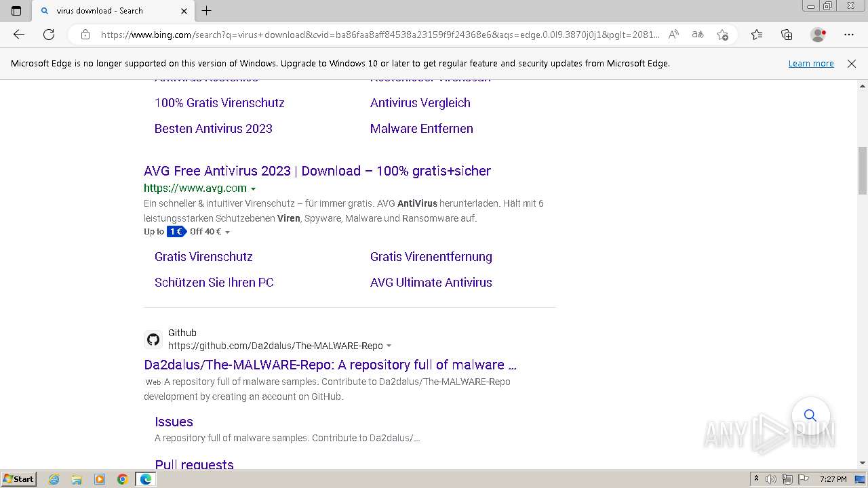Open the Learn more link
The image size is (868, 488).
[811, 64]
